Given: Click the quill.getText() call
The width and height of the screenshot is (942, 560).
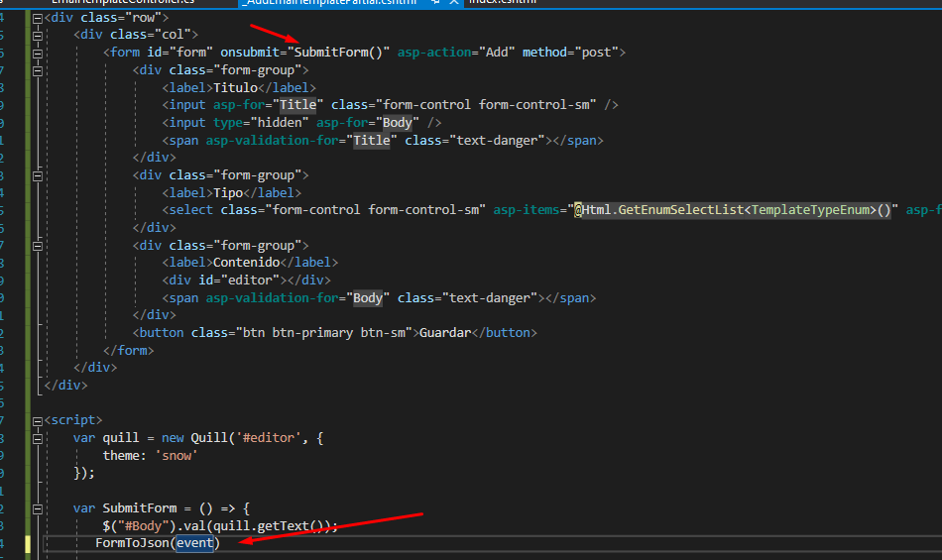Looking at the screenshot, I should tap(269, 526).
